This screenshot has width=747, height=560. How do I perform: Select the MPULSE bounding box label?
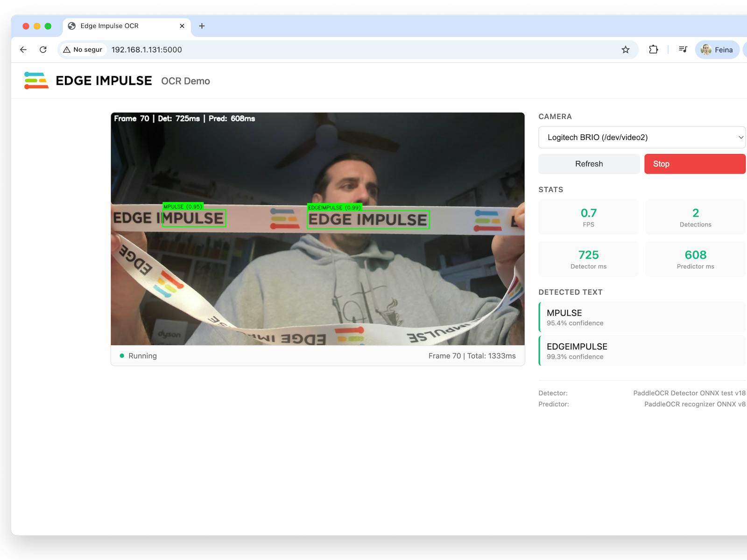(x=182, y=206)
